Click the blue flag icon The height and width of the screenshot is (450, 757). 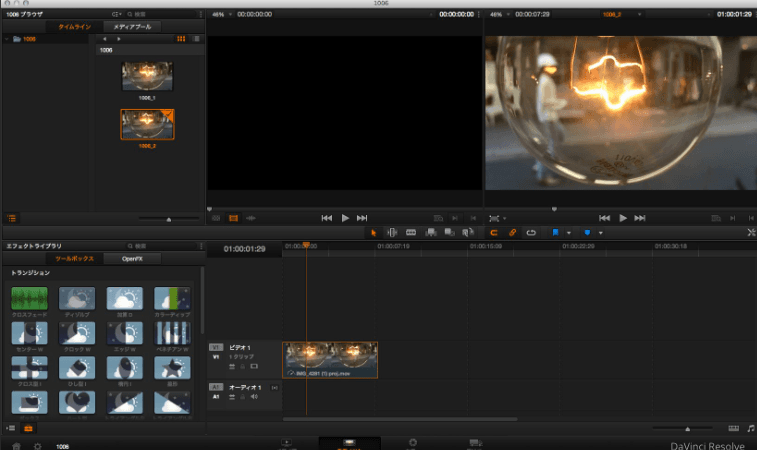[556, 232]
